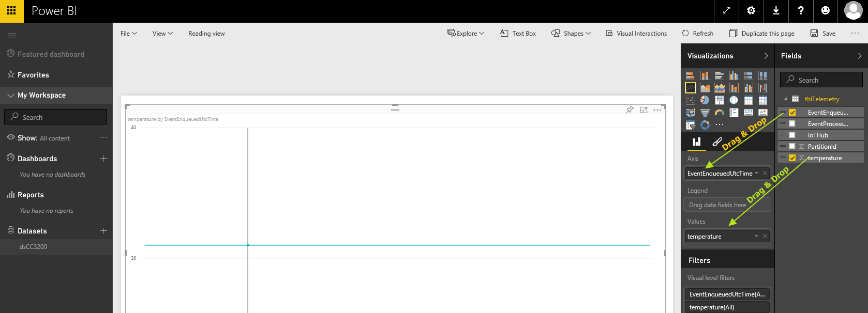Select the card 123 visualization
This screenshot has width=868, height=313.
pos(748,113)
